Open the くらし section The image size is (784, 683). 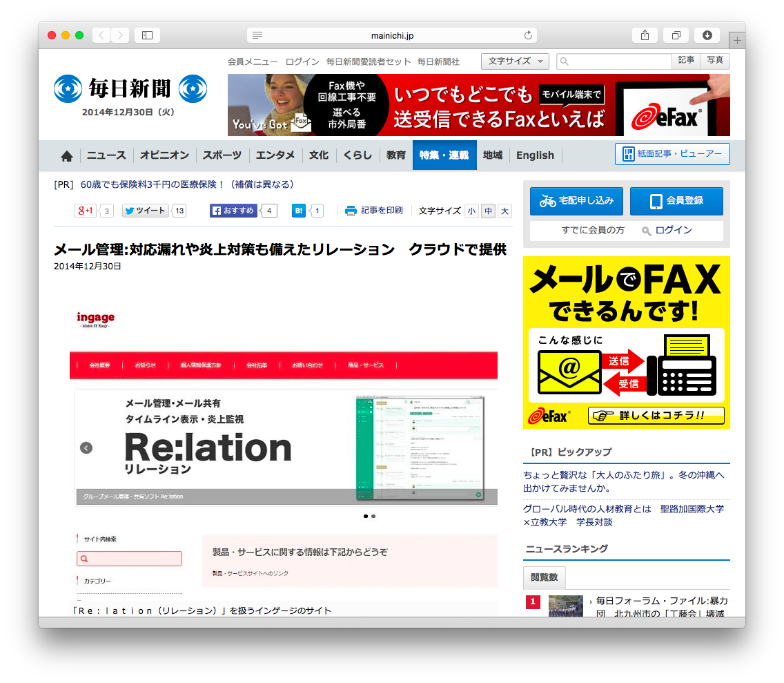[357, 155]
